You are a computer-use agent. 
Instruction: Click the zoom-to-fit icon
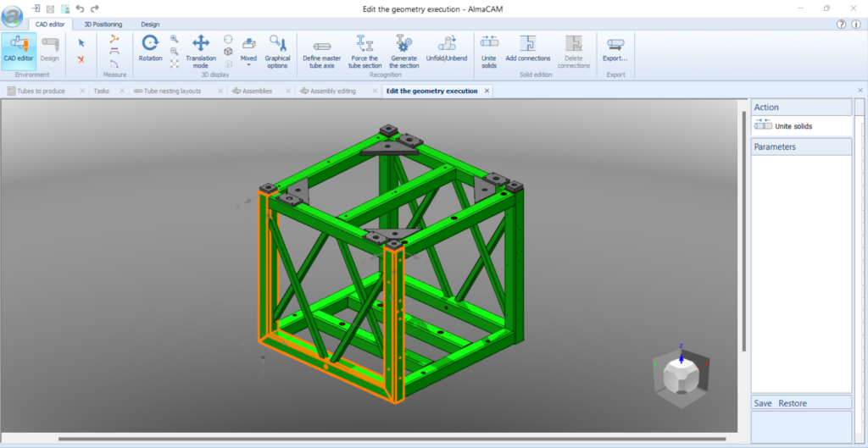pos(175,64)
